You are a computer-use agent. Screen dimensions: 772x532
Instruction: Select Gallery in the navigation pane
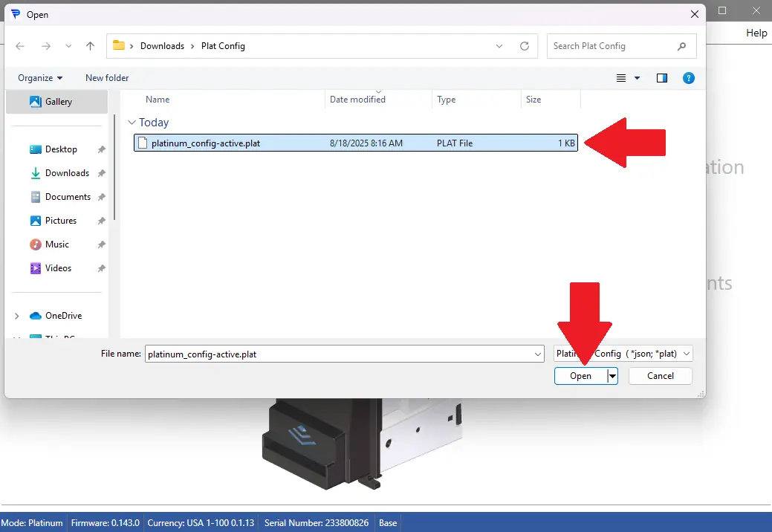tap(56, 101)
